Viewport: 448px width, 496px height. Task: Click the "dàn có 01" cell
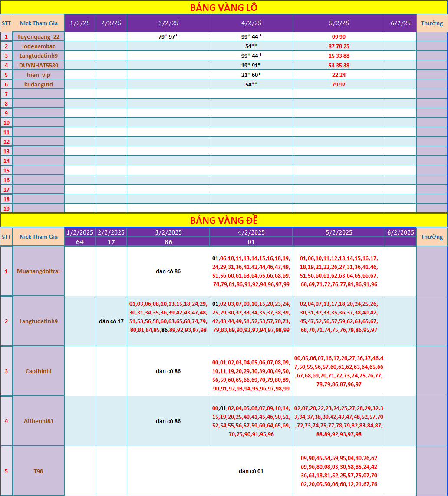point(251,471)
